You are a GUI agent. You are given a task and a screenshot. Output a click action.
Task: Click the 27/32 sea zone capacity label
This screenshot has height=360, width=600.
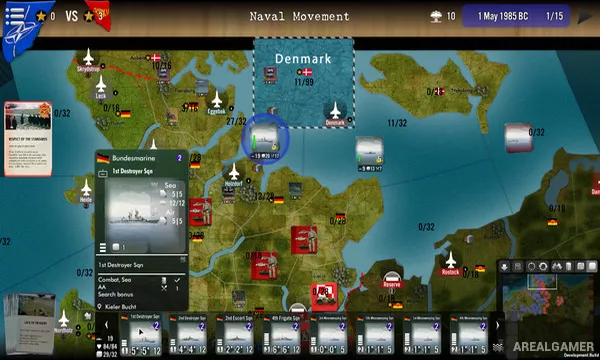236,121
